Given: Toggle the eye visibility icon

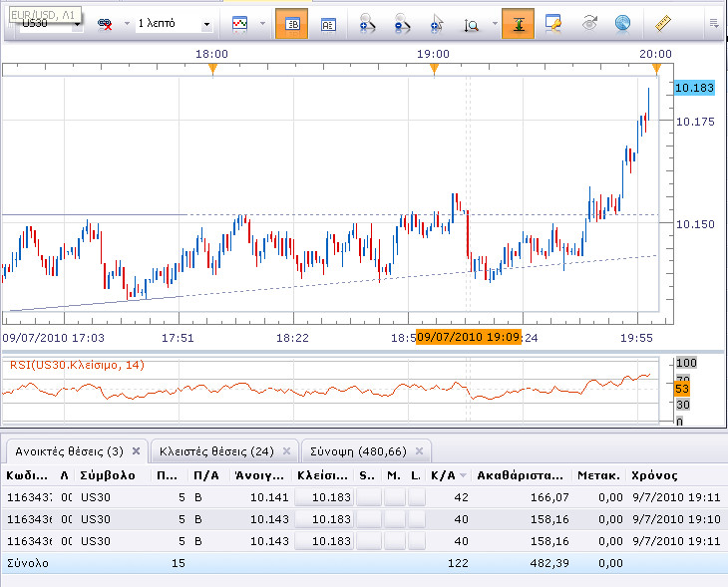Looking at the screenshot, I should click(x=589, y=23).
